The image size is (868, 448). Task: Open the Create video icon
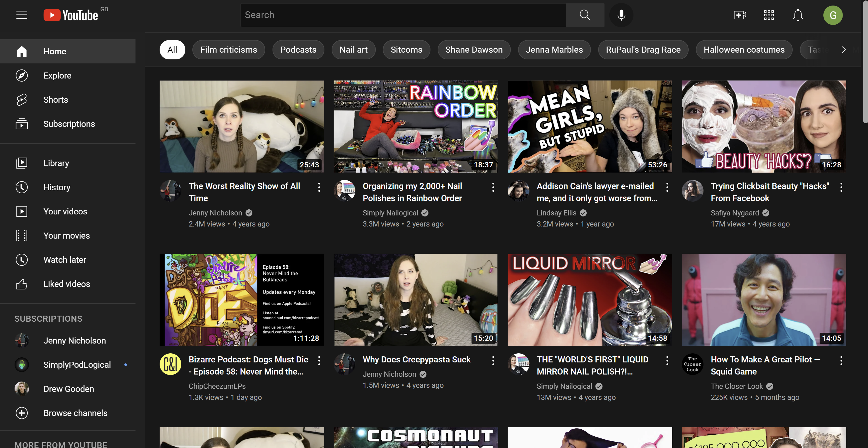pos(740,15)
